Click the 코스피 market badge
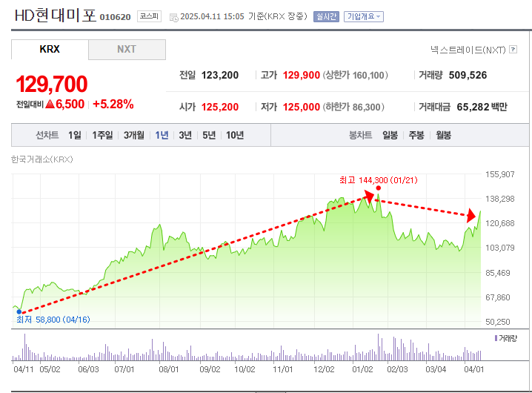This screenshot has width=532, height=393. coord(149,16)
